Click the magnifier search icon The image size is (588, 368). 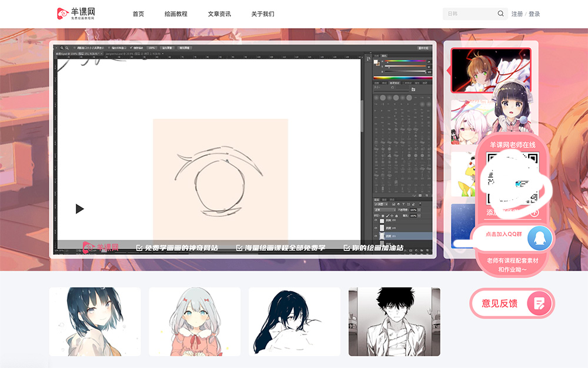click(x=500, y=14)
